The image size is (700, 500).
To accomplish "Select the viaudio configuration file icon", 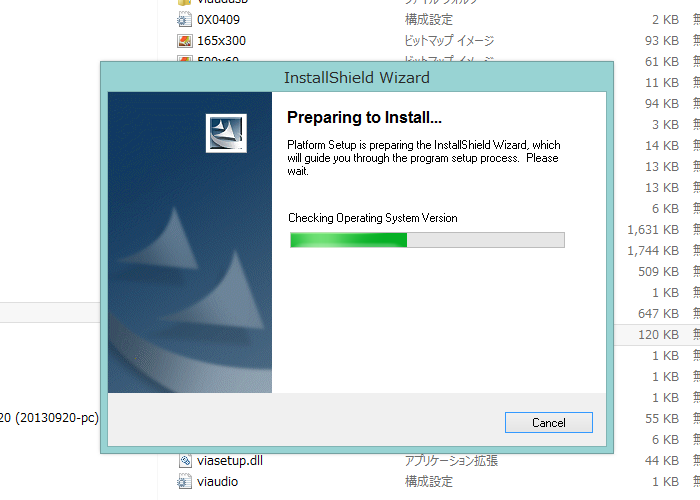I will (x=184, y=481).
